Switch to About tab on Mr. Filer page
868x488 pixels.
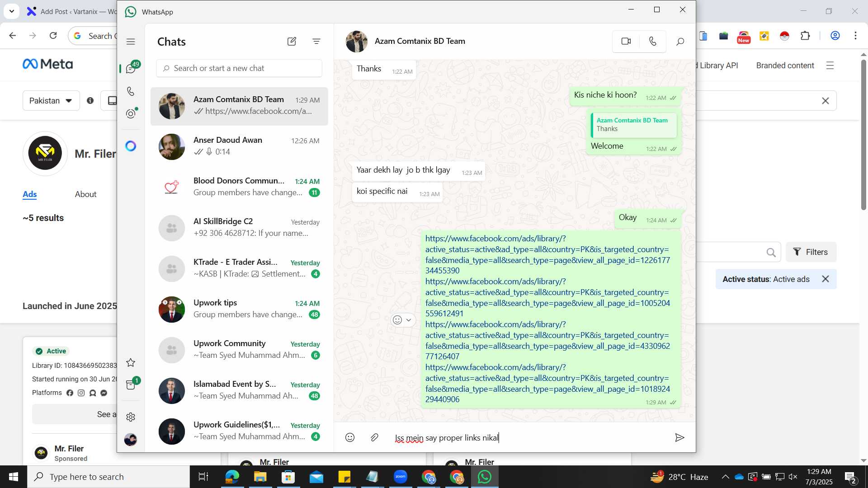click(x=85, y=194)
